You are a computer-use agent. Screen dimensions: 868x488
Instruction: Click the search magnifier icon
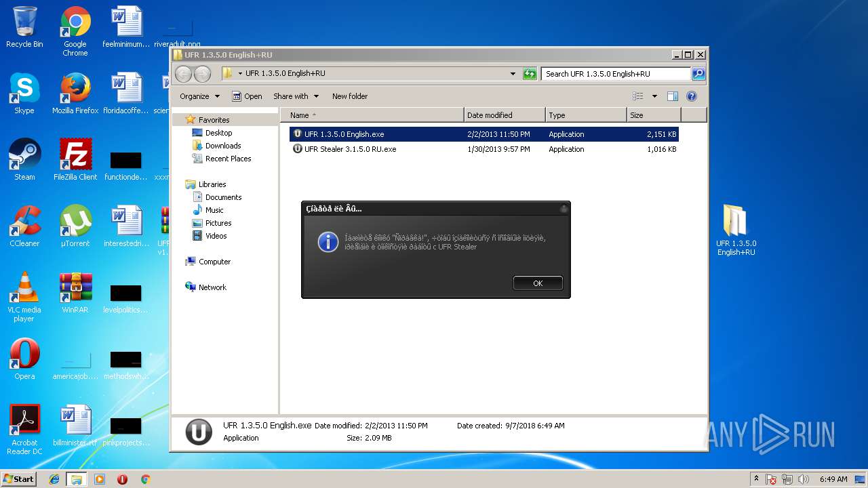(698, 74)
